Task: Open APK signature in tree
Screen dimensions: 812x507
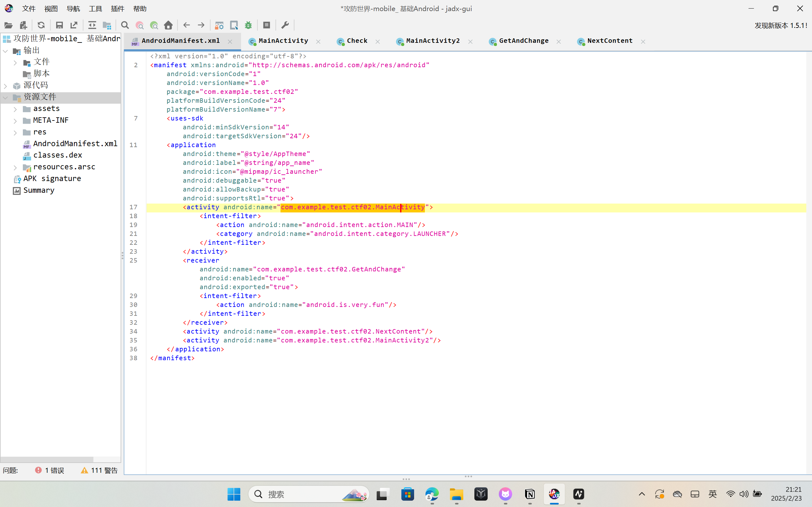Action: (x=52, y=179)
